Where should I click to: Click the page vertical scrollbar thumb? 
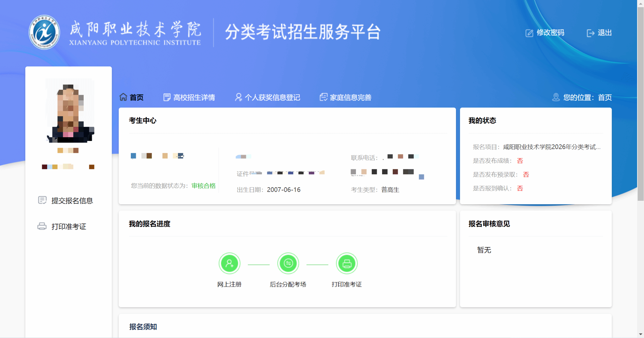640,104
